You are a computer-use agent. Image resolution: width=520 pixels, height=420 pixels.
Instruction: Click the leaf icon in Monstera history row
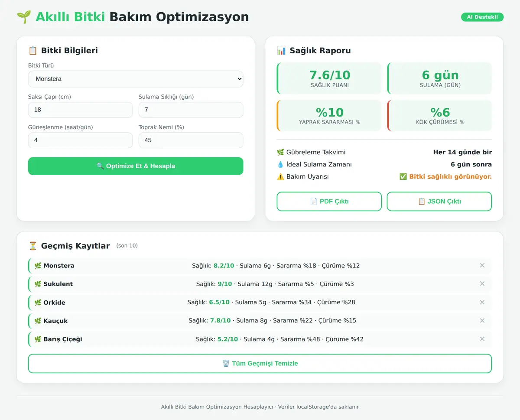(x=38, y=266)
